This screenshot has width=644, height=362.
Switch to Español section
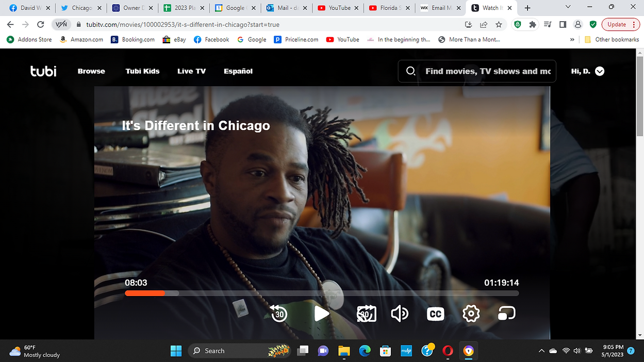[x=238, y=71]
